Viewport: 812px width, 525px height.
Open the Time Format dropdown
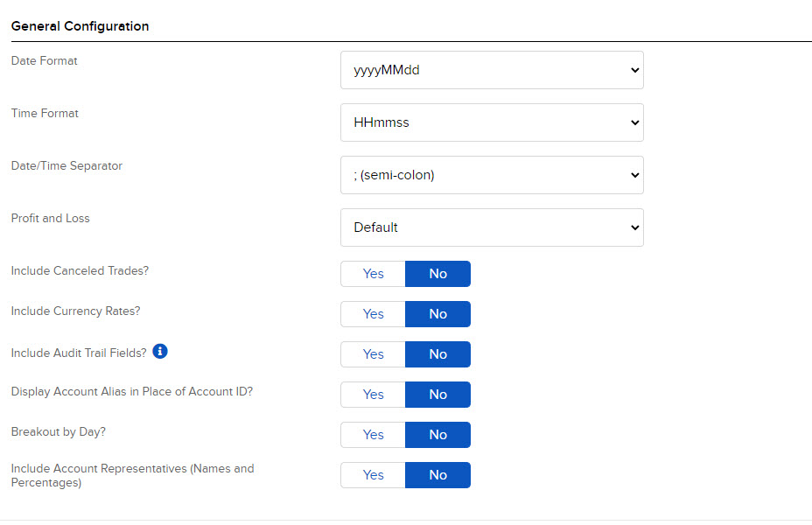tap(492, 122)
